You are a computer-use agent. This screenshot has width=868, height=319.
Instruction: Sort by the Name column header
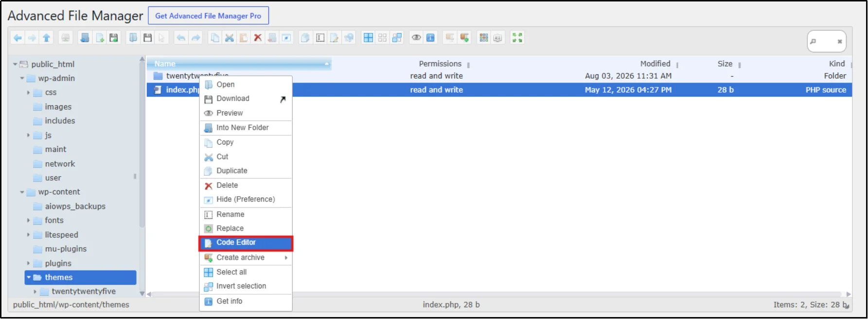tap(239, 64)
